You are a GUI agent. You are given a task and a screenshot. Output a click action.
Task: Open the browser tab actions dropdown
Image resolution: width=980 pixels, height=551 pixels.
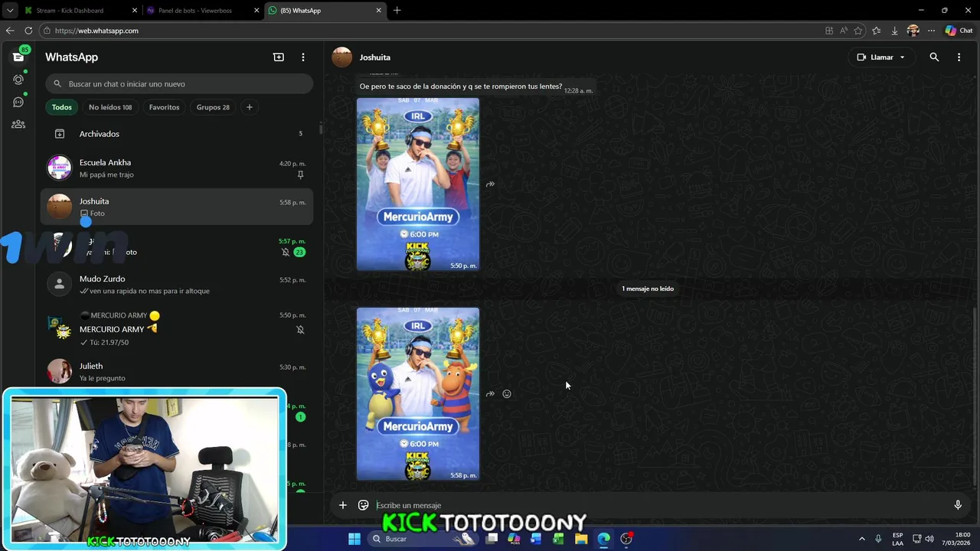tap(9, 11)
